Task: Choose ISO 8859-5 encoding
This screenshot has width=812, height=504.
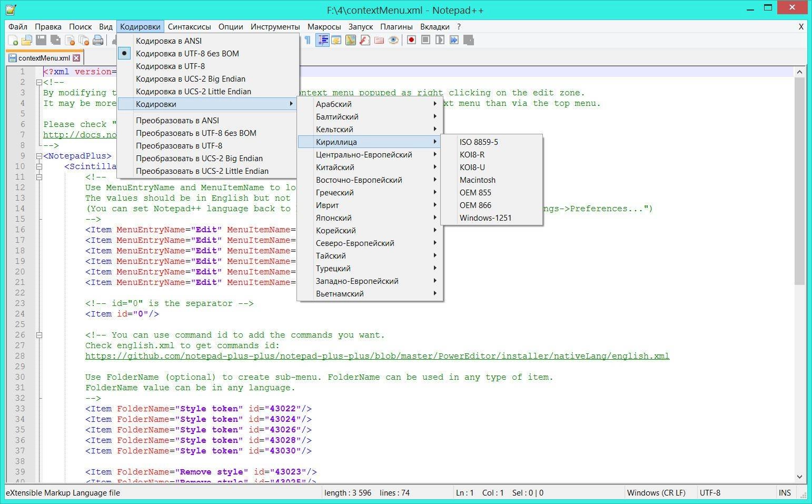Action: [x=491, y=142]
